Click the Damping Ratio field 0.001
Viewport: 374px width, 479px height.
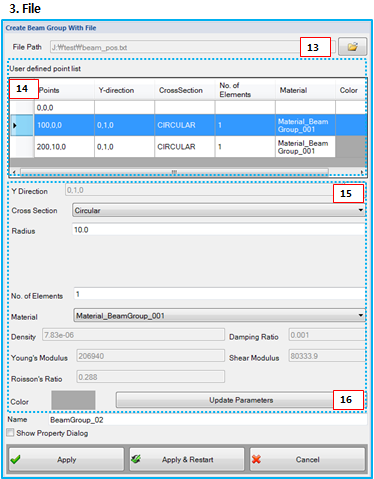pos(327,335)
